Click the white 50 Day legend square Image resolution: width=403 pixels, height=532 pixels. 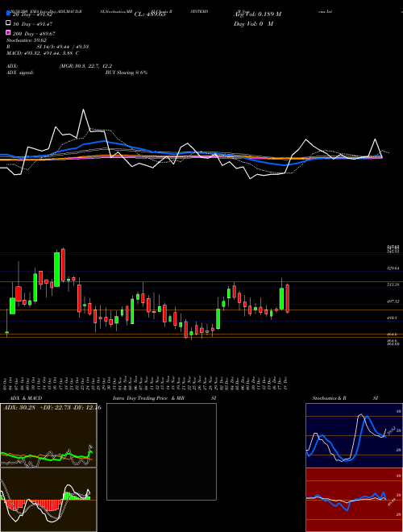pos(8,23)
